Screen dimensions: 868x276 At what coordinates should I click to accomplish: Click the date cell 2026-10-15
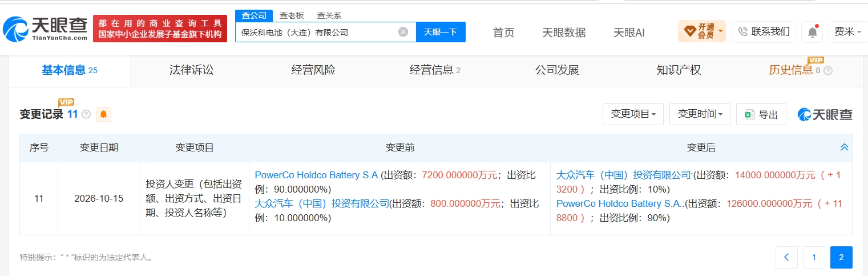pos(99,198)
